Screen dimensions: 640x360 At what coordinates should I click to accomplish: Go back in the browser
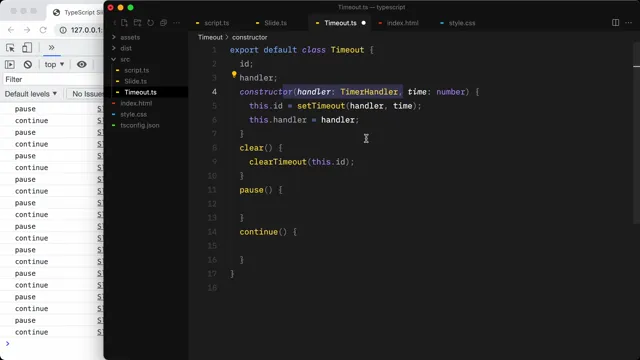point(11,30)
